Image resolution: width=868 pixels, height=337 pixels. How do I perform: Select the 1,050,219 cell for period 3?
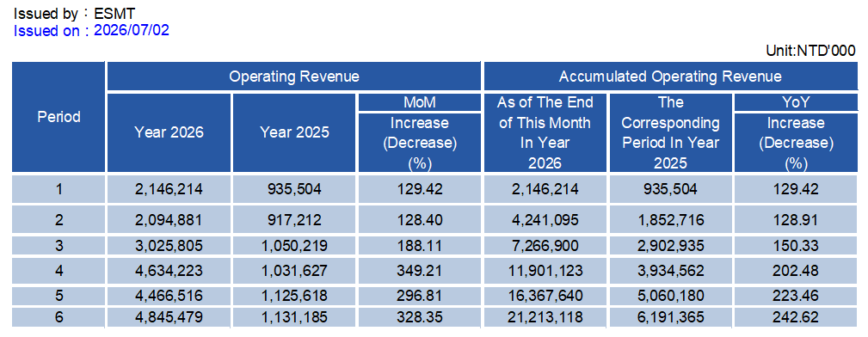coord(294,246)
